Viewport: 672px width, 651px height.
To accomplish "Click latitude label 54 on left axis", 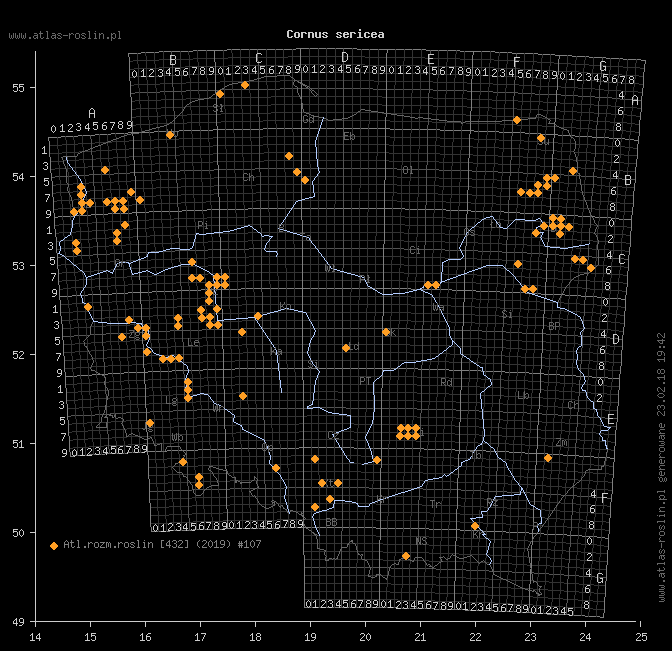I will click(x=18, y=177).
